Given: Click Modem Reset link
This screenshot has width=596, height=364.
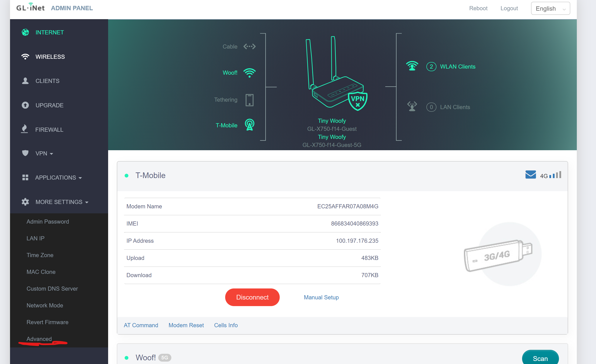Looking at the screenshot, I should (x=186, y=325).
